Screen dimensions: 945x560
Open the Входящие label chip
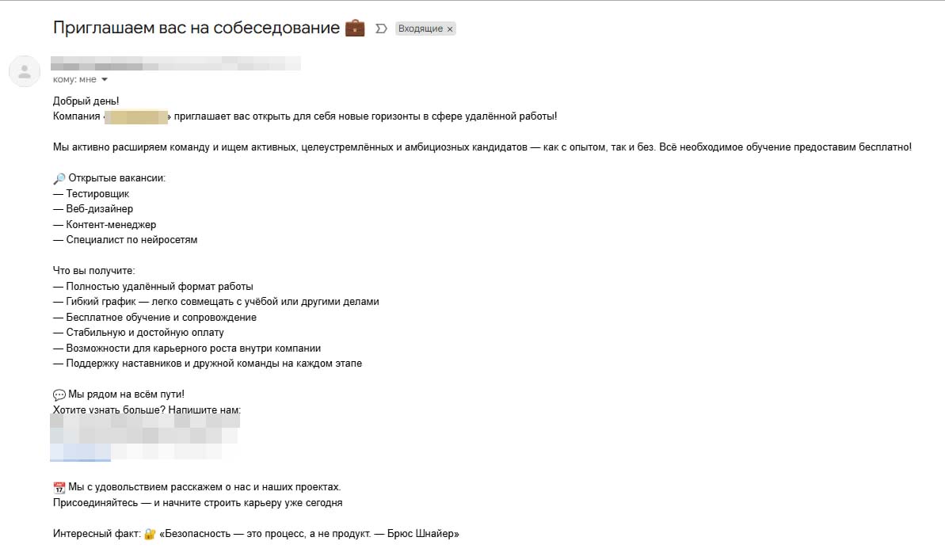point(420,29)
